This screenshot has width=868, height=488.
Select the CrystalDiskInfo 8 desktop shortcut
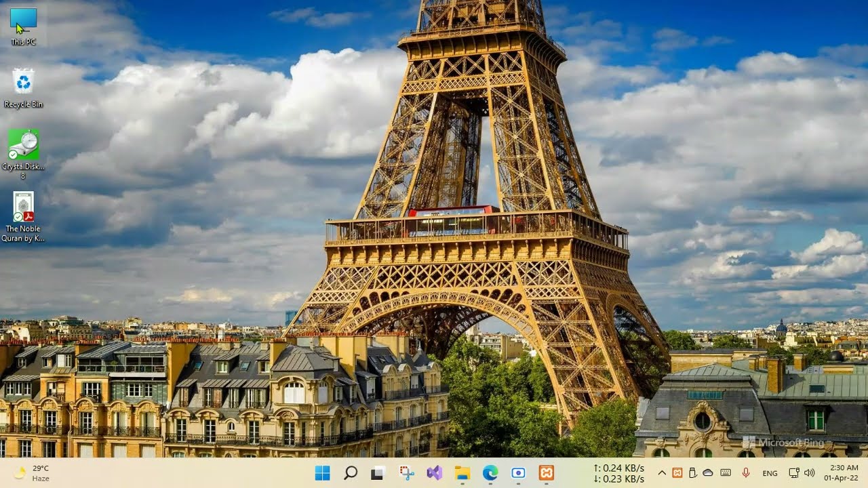tap(24, 155)
